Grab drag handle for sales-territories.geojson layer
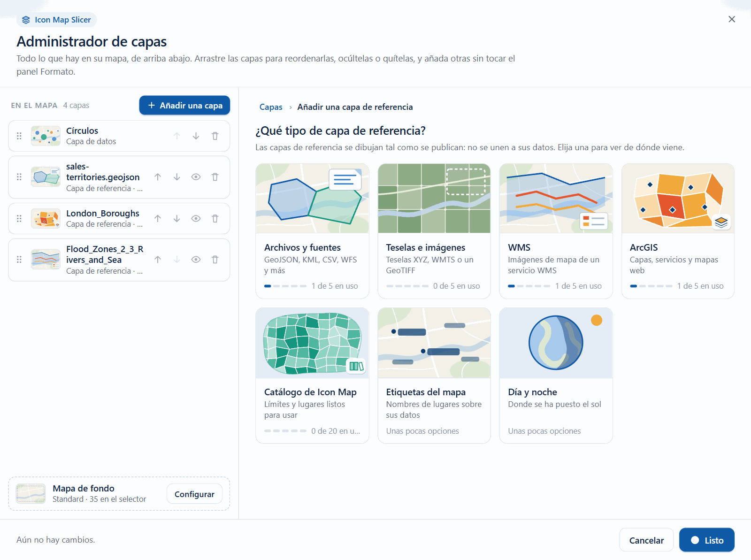 coord(19,177)
